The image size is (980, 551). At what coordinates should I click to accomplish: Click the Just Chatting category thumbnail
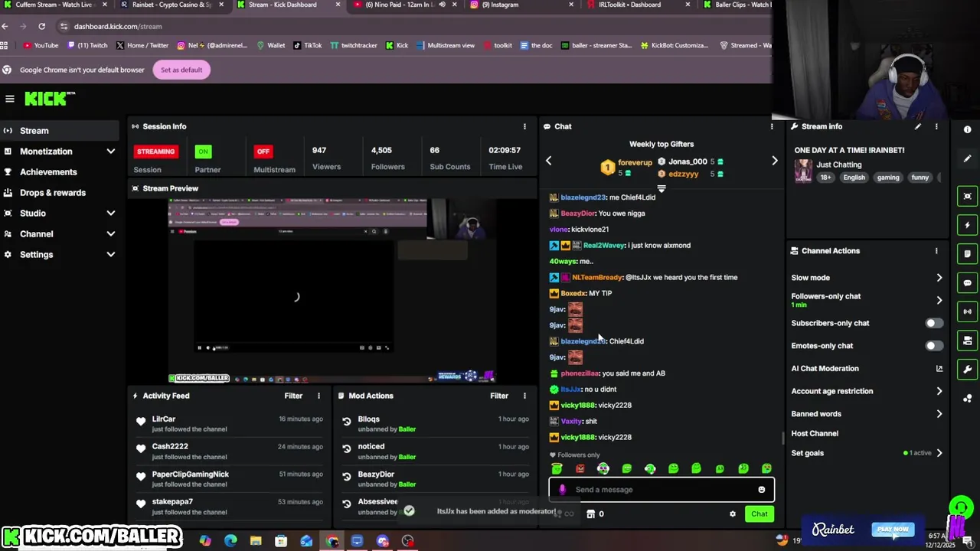point(802,171)
